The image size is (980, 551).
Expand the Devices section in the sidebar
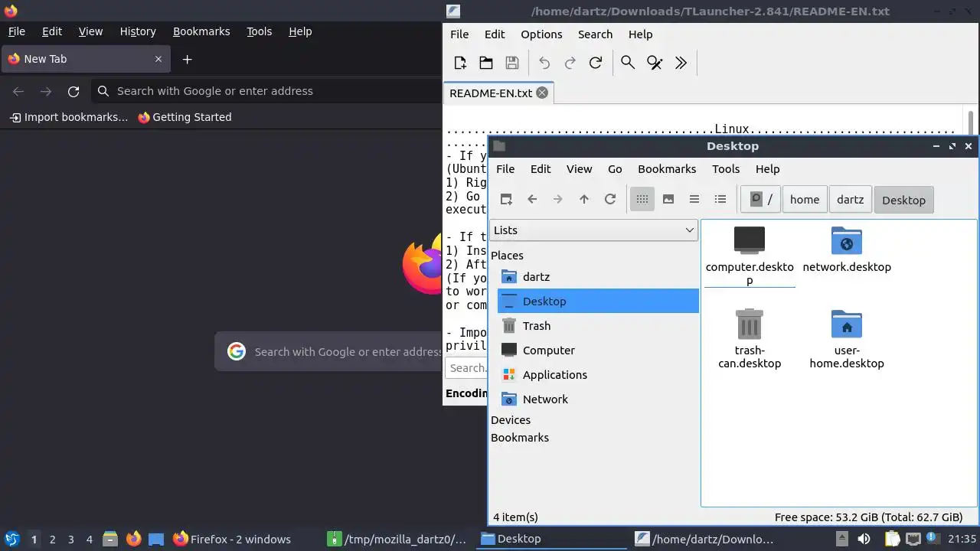pos(511,420)
